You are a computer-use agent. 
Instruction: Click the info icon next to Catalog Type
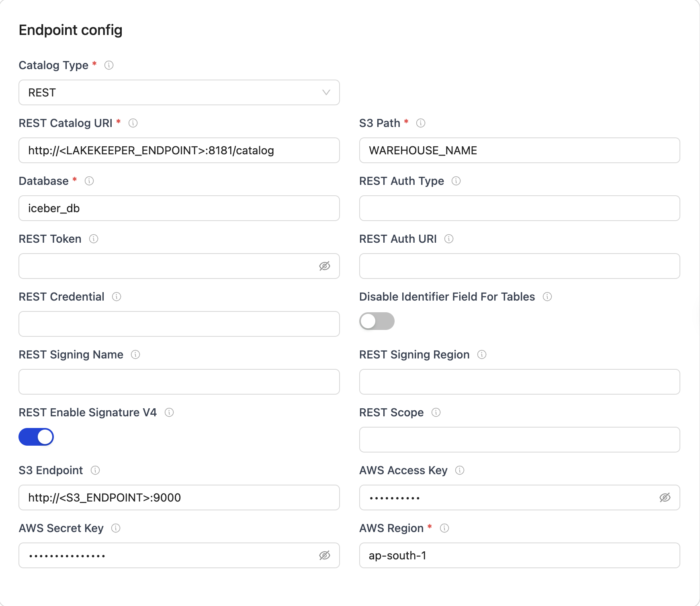click(x=108, y=65)
